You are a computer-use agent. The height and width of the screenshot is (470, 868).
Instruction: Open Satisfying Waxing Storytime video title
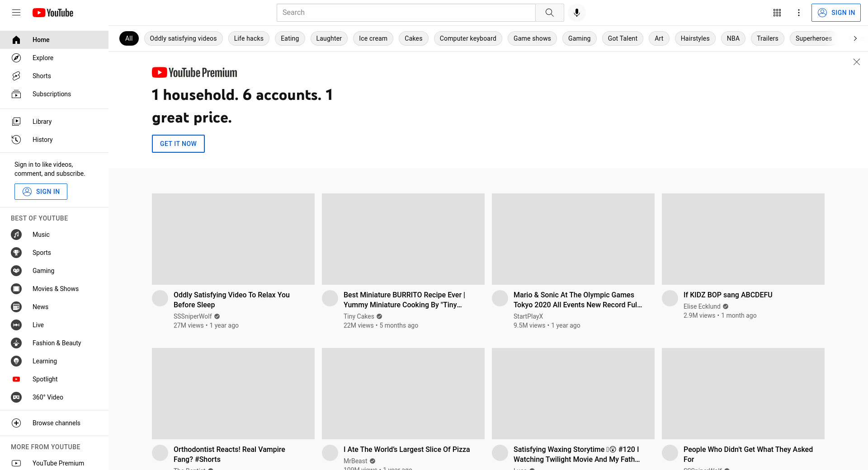click(x=577, y=454)
